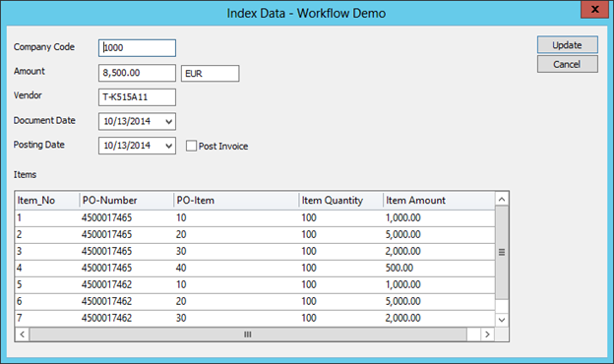Click the Vendor field T-K515A11

tap(137, 97)
